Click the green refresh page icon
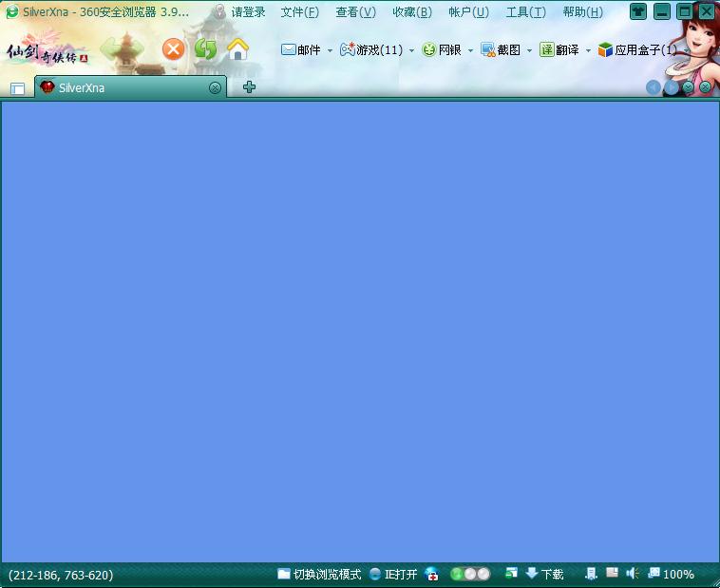 205,49
